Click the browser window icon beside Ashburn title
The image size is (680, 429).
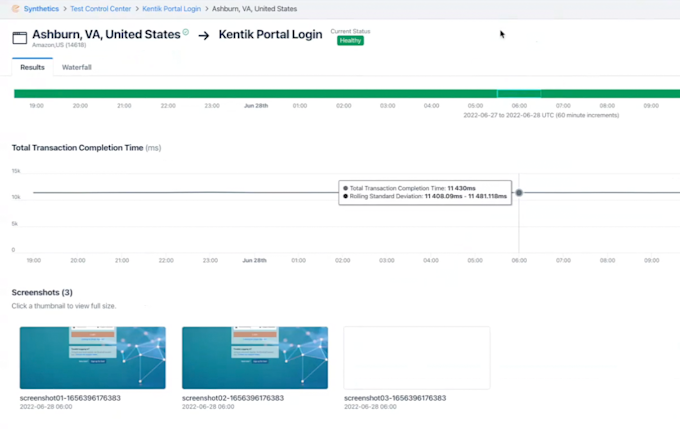(20, 38)
